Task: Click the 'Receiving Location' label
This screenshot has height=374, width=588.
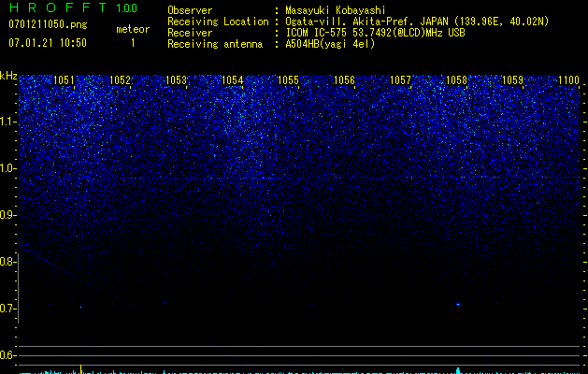Action: (x=218, y=22)
